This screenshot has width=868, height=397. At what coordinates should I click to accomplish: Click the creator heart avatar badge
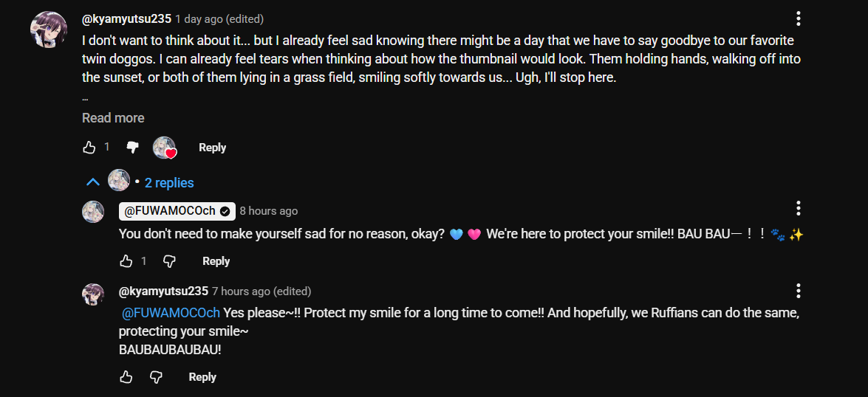(x=165, y=148)
